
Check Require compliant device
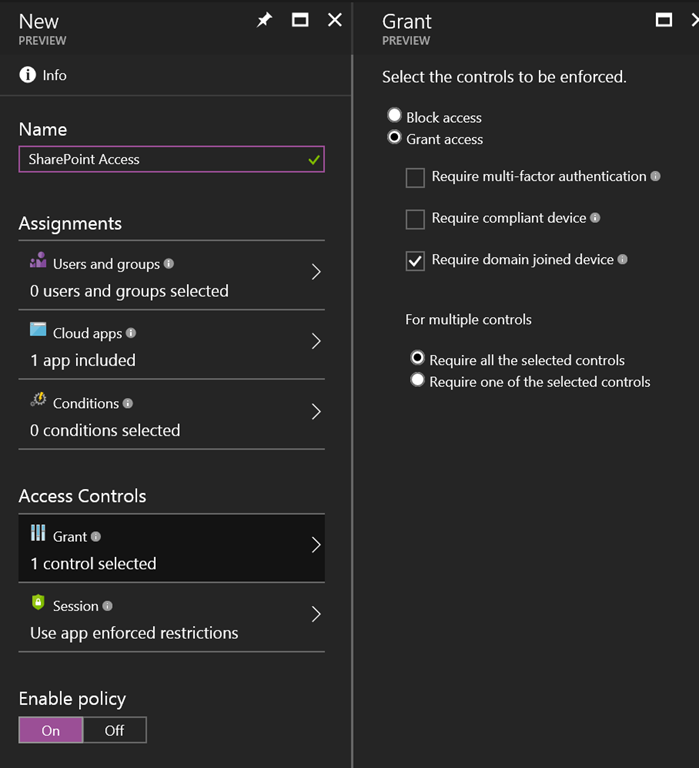[415, 219]
